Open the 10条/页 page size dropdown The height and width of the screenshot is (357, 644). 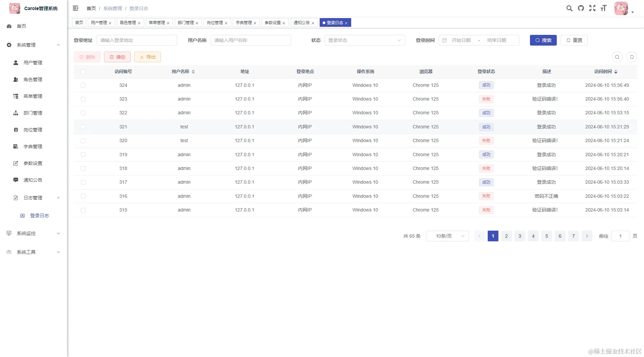(447, 236)
